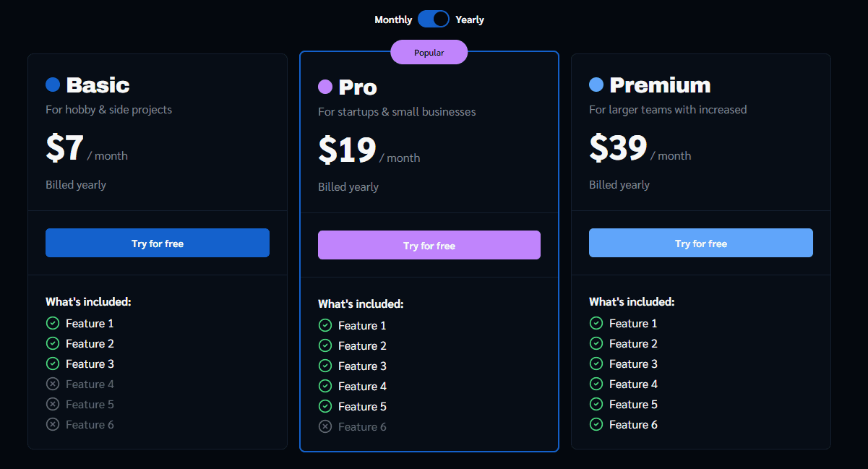
Task: Click the checkmark beside Feature 6 in Premium
Action: pos(596,424)
